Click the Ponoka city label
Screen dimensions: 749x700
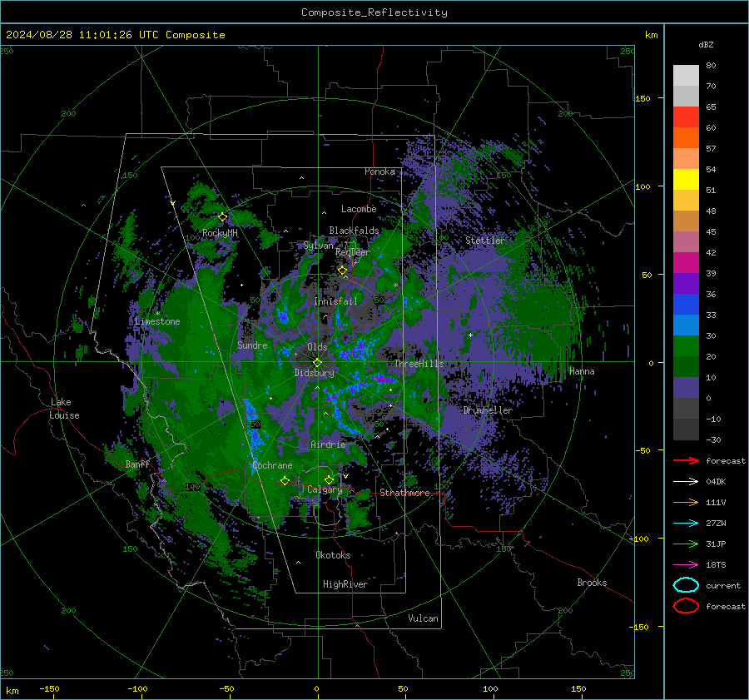point(379,171)
